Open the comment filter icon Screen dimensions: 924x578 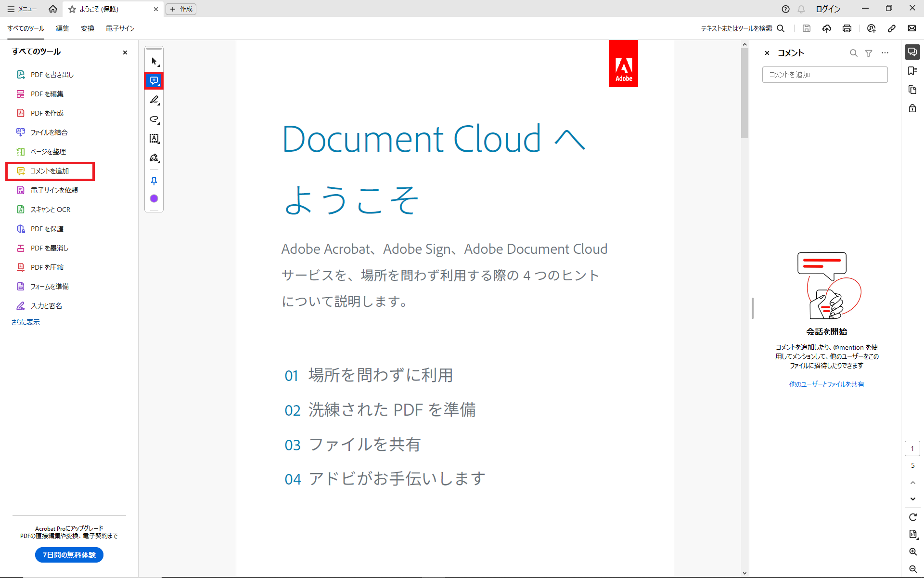(x=869, y=53)
